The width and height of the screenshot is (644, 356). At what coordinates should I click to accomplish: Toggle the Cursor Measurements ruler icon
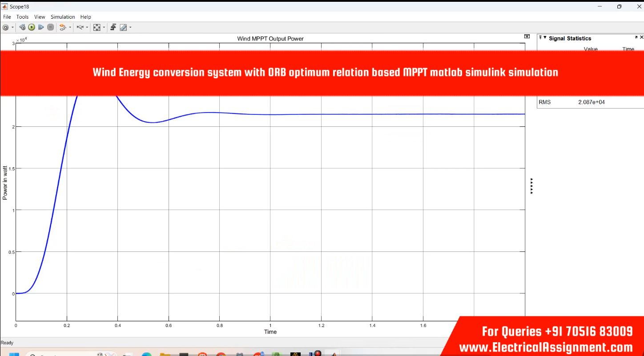[123, 28]
